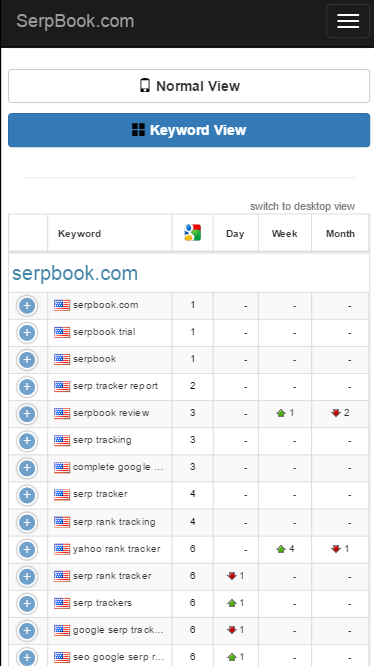Screen dimensions: 374x666
Task: Click the SerpBook.com brand title
Action: (x=75, y=21)
